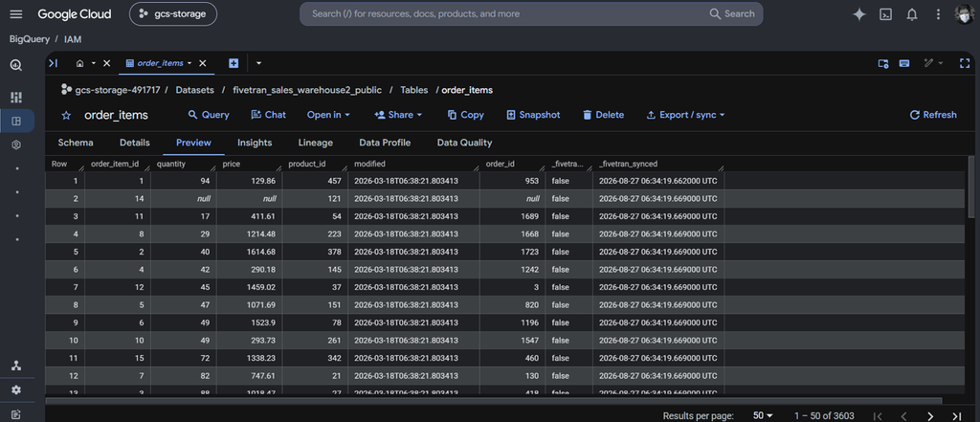The image size is (980, 422).
Task: Click the _fivetran_synced column header
Action: [x=658, y=164]
